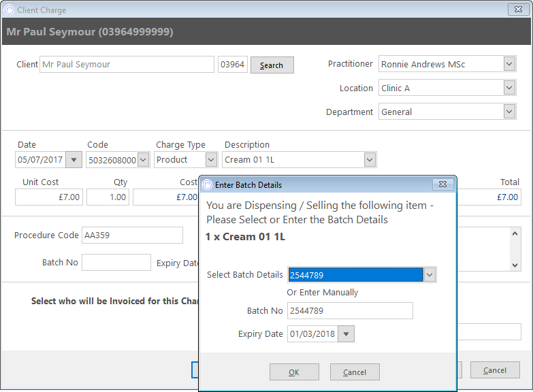Click the Date field 05/07/2017
This screenshot has width=533, height=392.
click(x=40, y=160)
